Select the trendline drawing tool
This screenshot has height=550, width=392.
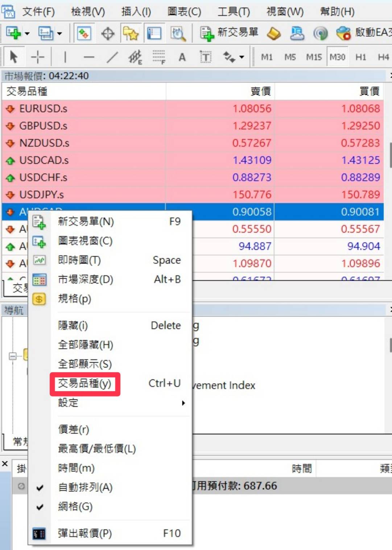[112, 57]
